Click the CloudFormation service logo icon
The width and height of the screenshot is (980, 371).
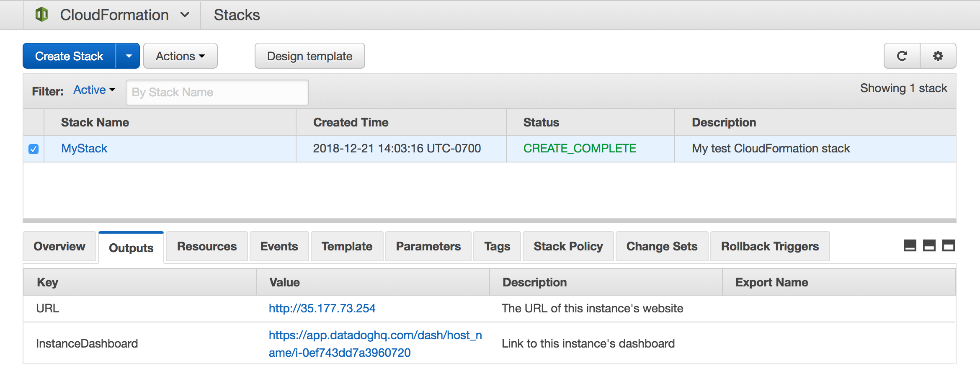[x=41, y=15]
